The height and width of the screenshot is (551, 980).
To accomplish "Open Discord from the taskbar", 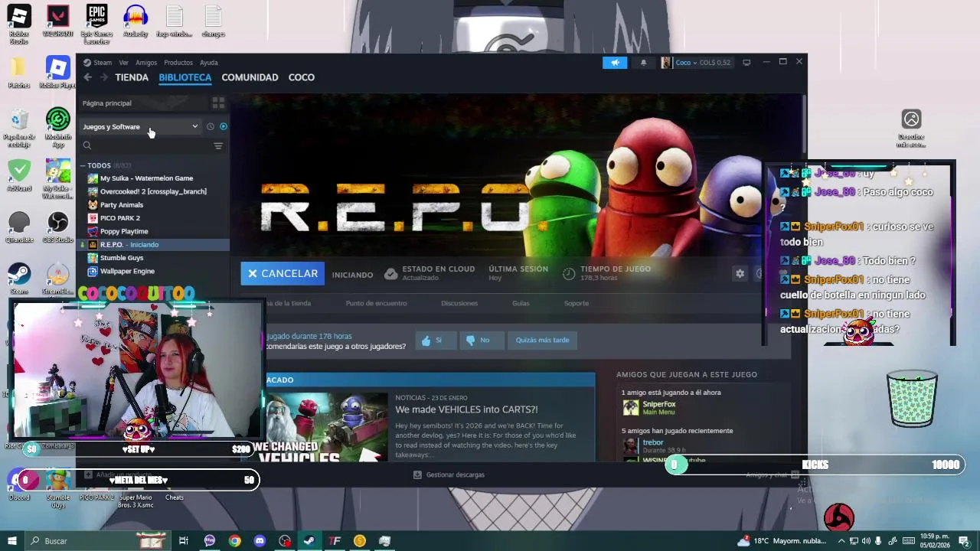I will [260, 541].
